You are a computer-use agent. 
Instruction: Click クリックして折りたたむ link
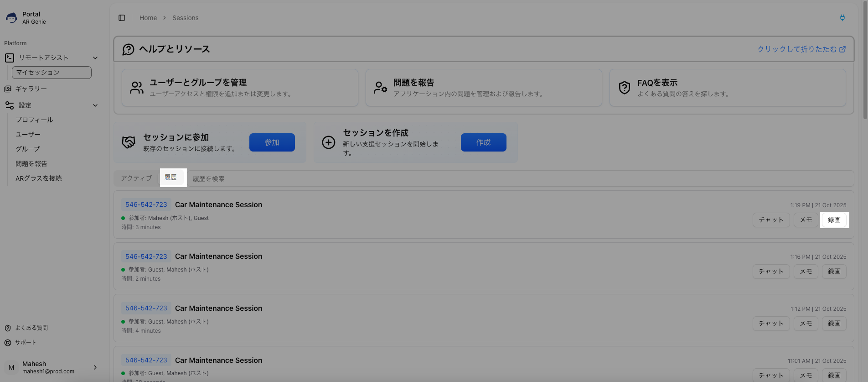tap(801, 49)
